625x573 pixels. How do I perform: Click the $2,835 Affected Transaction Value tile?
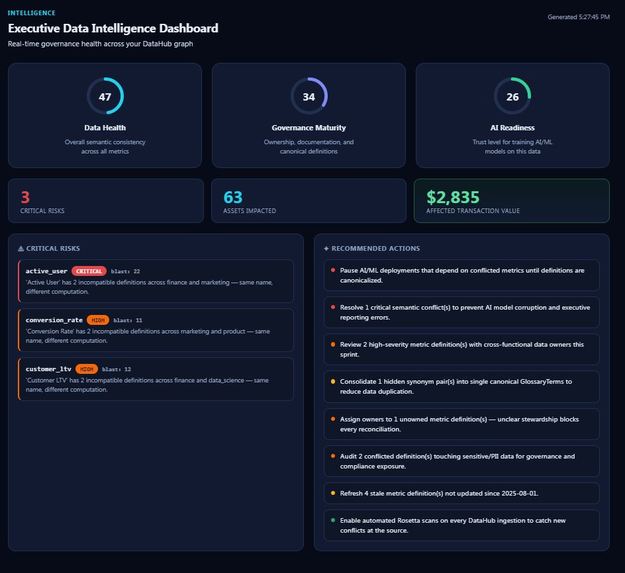(x=512, y=201)
